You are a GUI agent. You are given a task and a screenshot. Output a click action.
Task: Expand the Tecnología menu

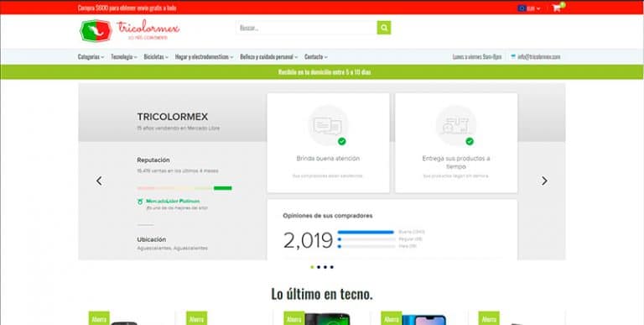point(123,57)
